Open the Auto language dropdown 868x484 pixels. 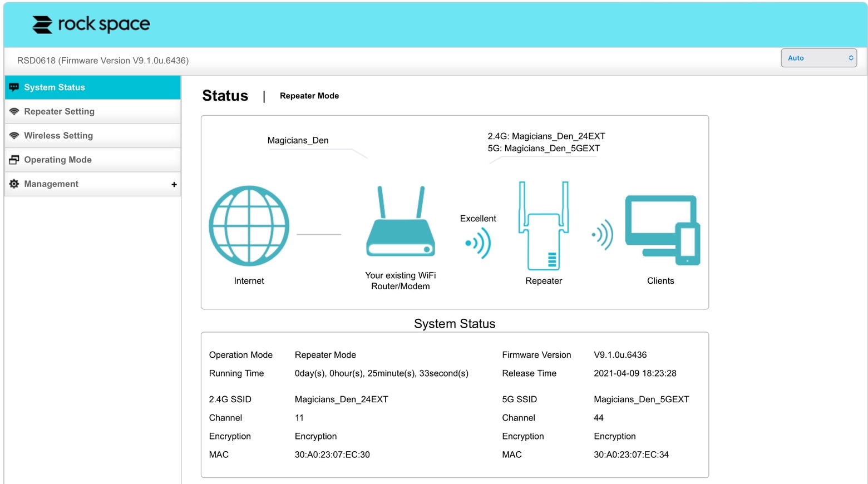coord(818,58)
